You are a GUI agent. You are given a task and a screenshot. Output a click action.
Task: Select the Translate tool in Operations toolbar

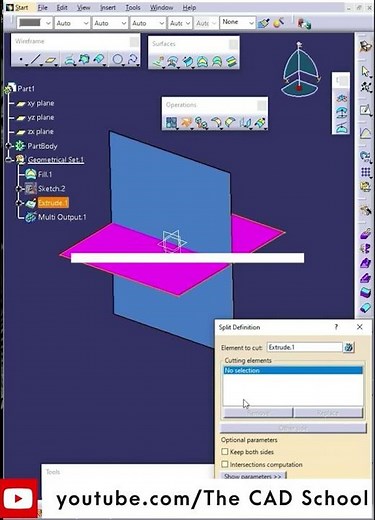point(246,122)
